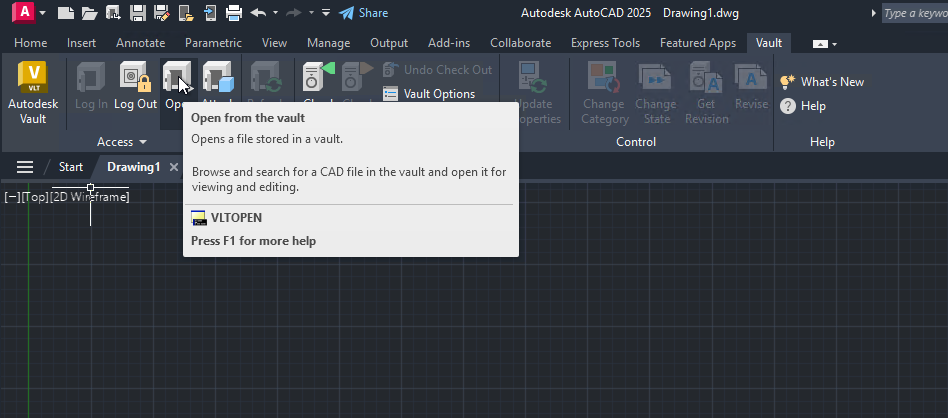Open the Collaborate ribbon tab
The width and height of the screenshot is (948, 418).
click(x=521, y=43)
